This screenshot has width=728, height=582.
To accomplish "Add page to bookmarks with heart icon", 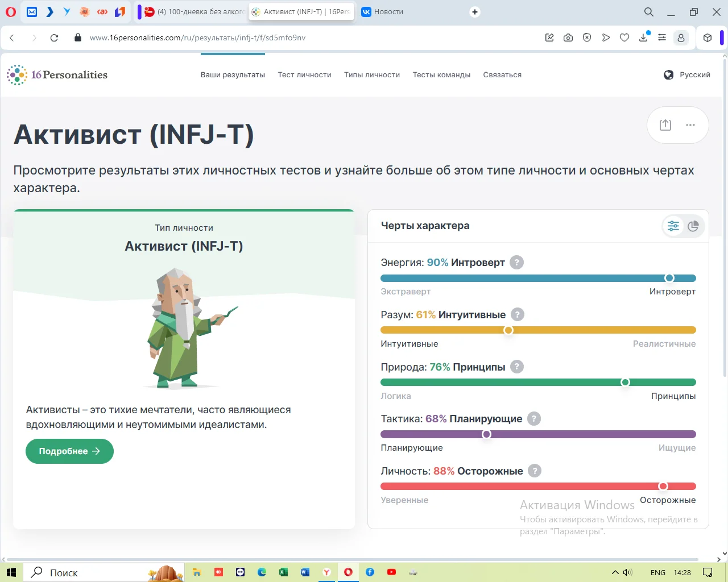I will coord(624,38).
